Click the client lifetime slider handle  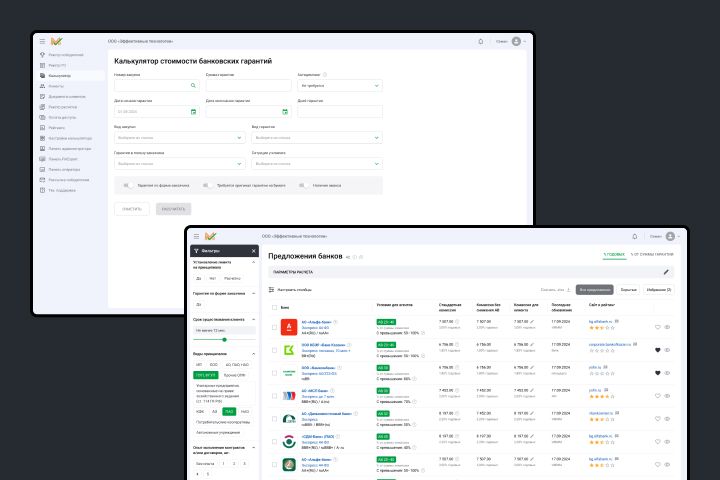[225, 340]
